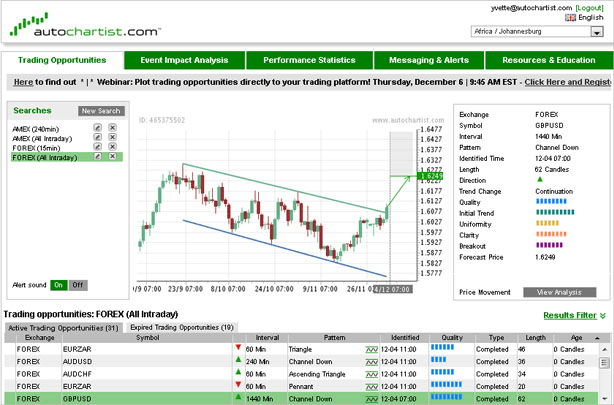Turn alert sound Off
Viewport: 614px width, 405px height.
(77, 285)
